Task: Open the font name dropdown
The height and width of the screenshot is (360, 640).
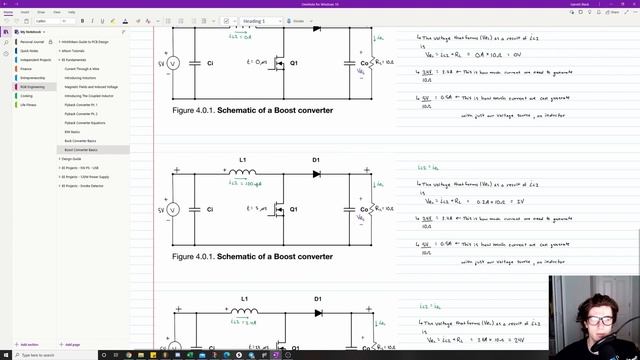Action: (47, 21)
